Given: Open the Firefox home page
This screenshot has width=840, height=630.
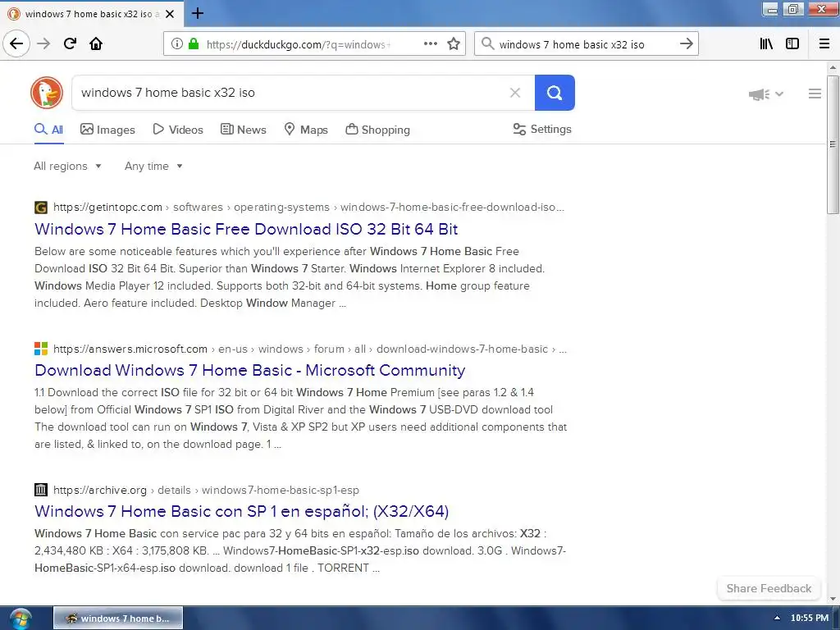Looking at the screenshot, I should [x=96, y=43].
